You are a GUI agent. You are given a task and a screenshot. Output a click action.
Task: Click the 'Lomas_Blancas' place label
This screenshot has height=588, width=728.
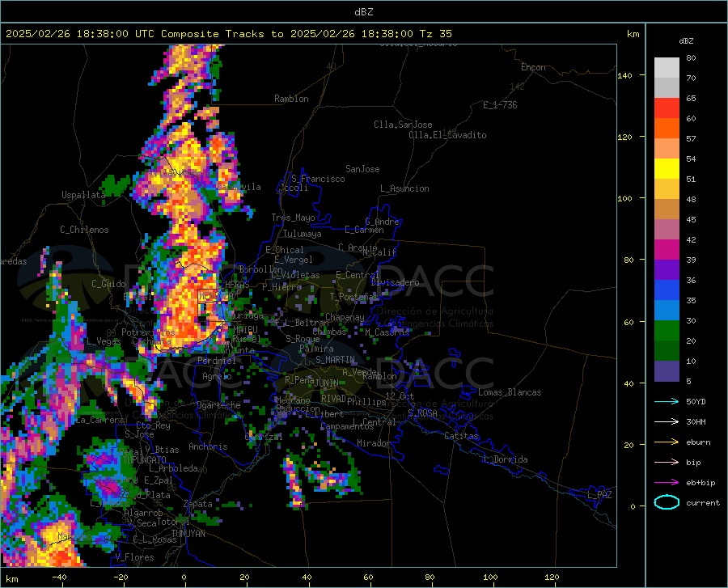pos(510,392)
